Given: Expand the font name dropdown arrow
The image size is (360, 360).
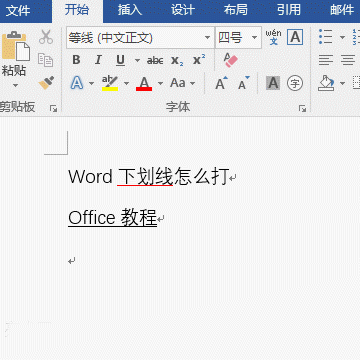Looking at the screenshot, I should (208, 38).
